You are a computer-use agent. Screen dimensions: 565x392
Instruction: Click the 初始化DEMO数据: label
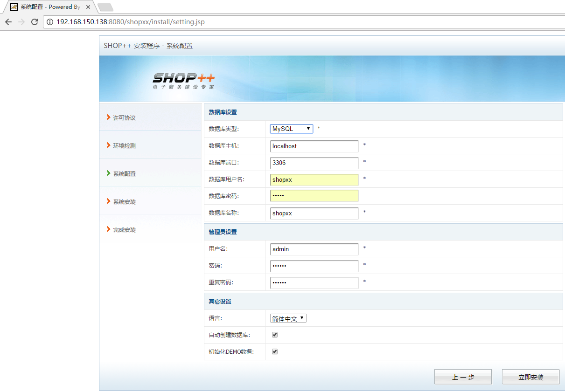coord(231,352)
